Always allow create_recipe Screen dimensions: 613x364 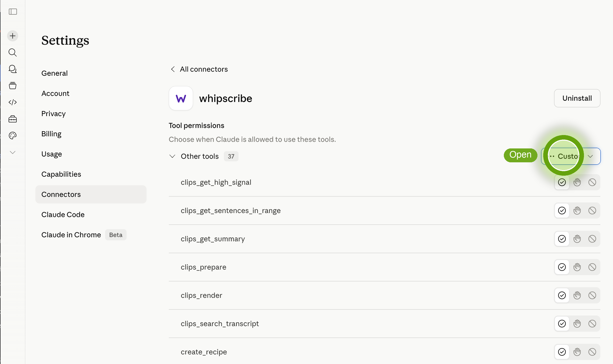point(562,352)
